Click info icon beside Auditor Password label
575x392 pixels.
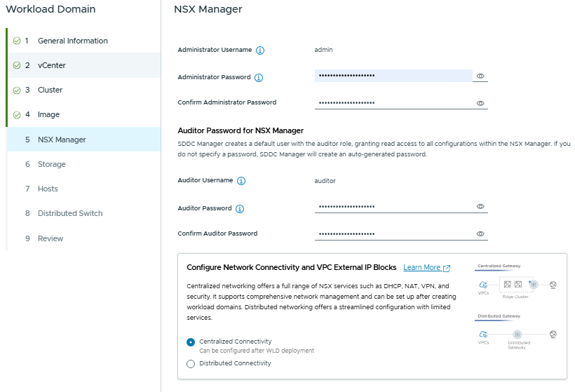(240, 208)
